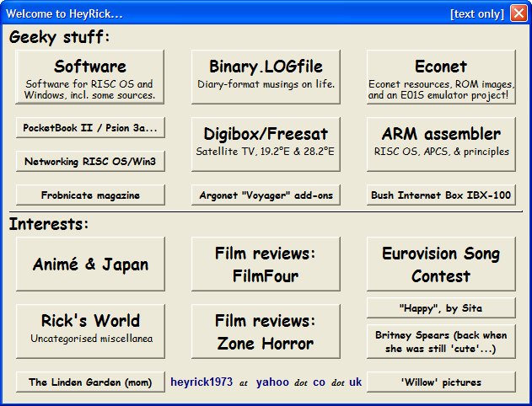
Task: Open Film reviews: FilmFour button
Action: [266, 264]
